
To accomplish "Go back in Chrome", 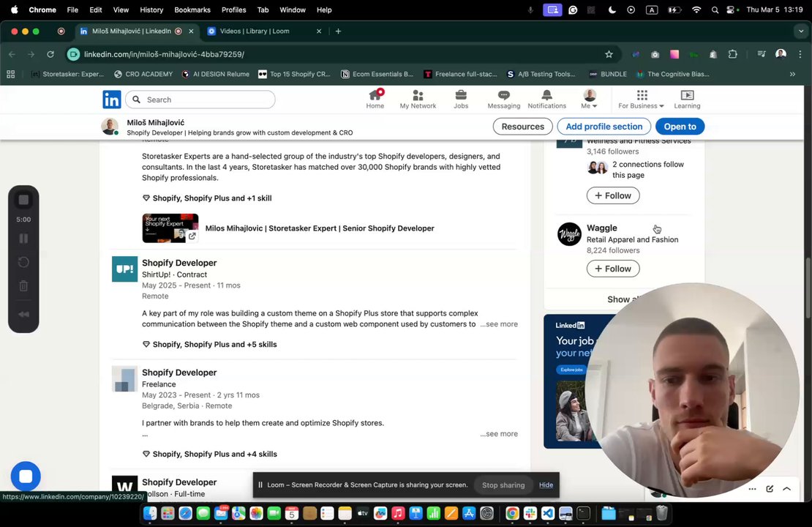I will coord(12,54).
